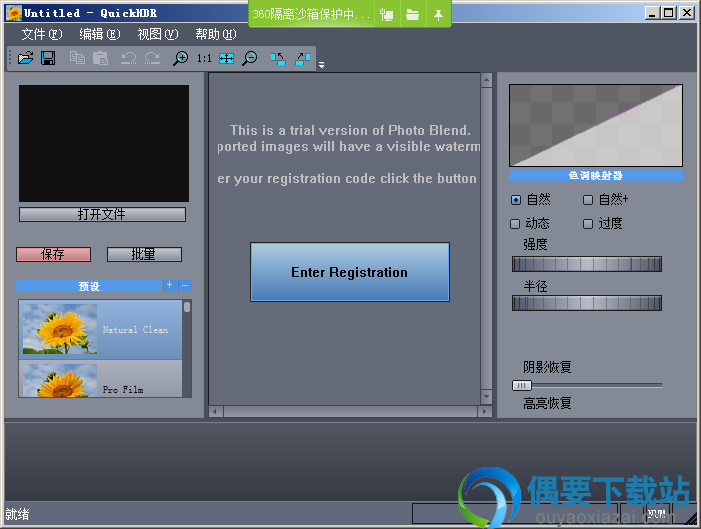Adjust the 半径 radius slider
This screenshot has height=529, width=701.
point(587,303)
